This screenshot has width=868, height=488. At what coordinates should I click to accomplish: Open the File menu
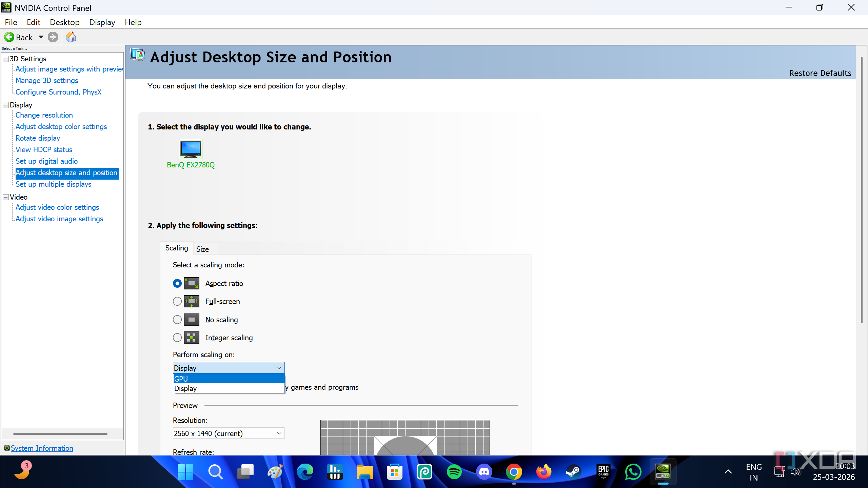(11, 22)
